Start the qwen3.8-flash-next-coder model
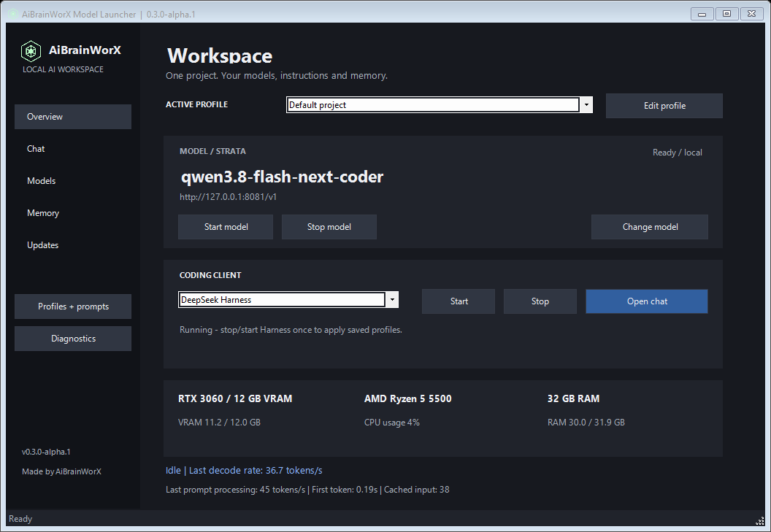 pos(226,227)
